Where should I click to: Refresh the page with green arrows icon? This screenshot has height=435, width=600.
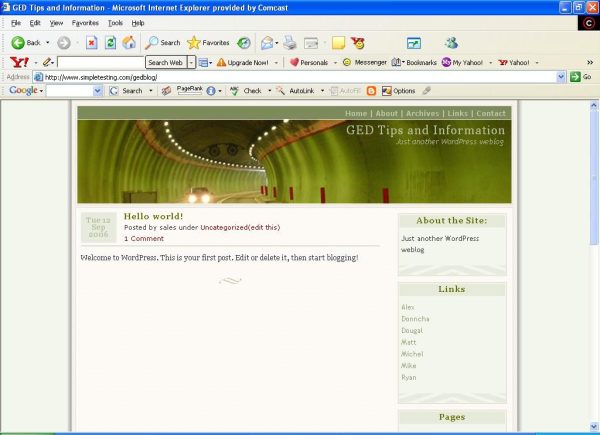coord(110,43)
